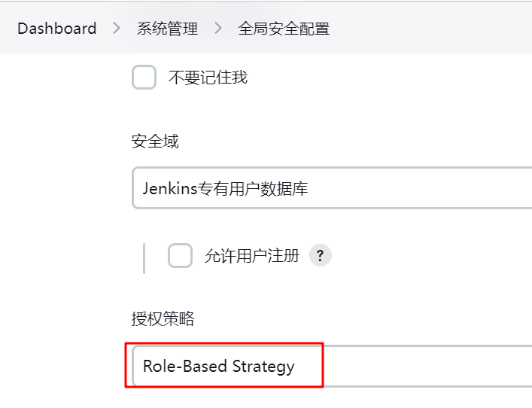This screenshot has height=408, width=532.
Task: Click the 不要记住我 checkbox label text
Action: (x=208, y=78)
